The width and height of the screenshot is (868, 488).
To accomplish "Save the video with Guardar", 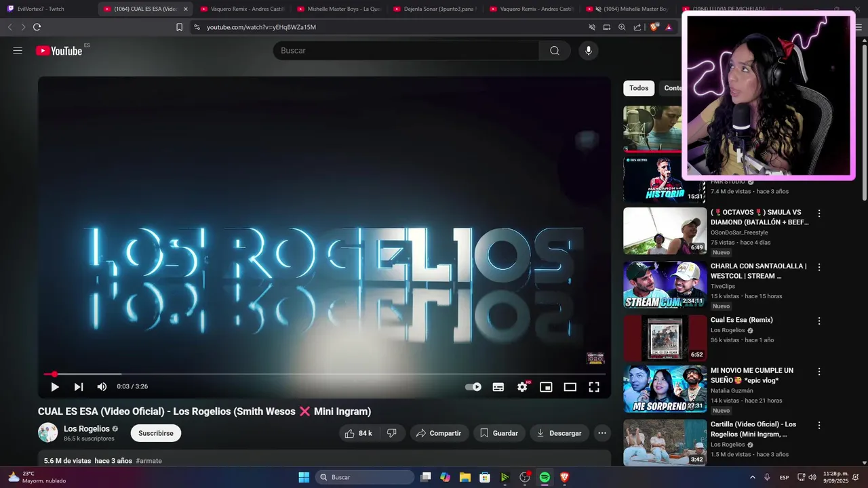I will point(499,433).
